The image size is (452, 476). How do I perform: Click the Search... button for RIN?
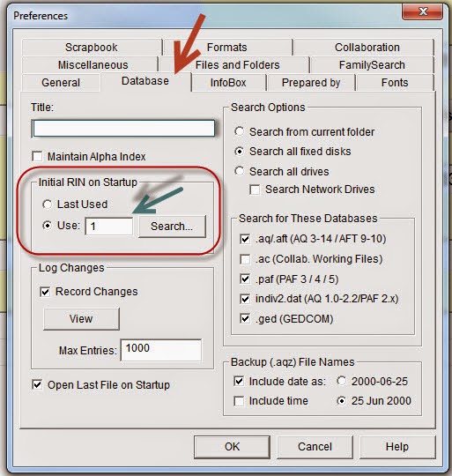click(x=172, y=227)
